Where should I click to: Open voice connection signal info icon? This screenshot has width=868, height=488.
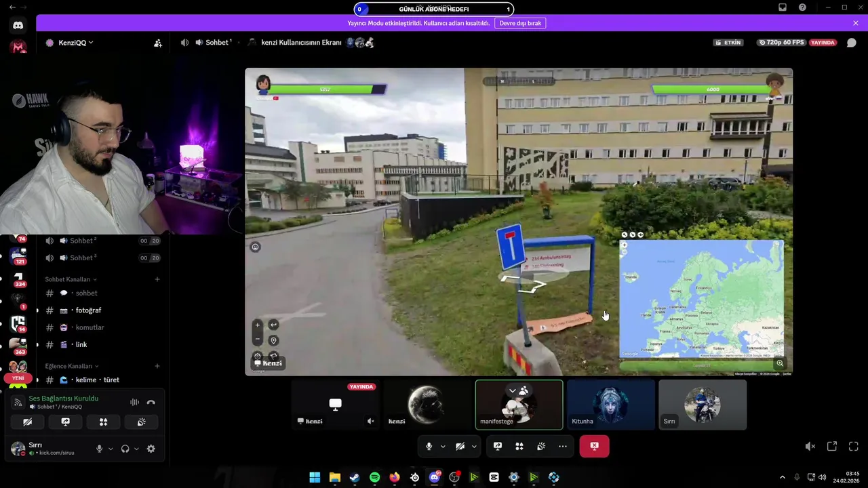click(x=18, y=403)
